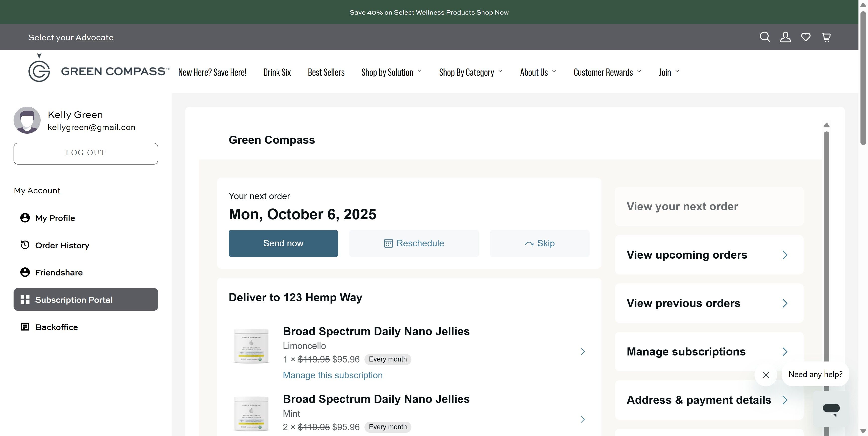Click the Subscription Portal grid icon
This screenshot has height=436, width=868.
tap(25, 300)
